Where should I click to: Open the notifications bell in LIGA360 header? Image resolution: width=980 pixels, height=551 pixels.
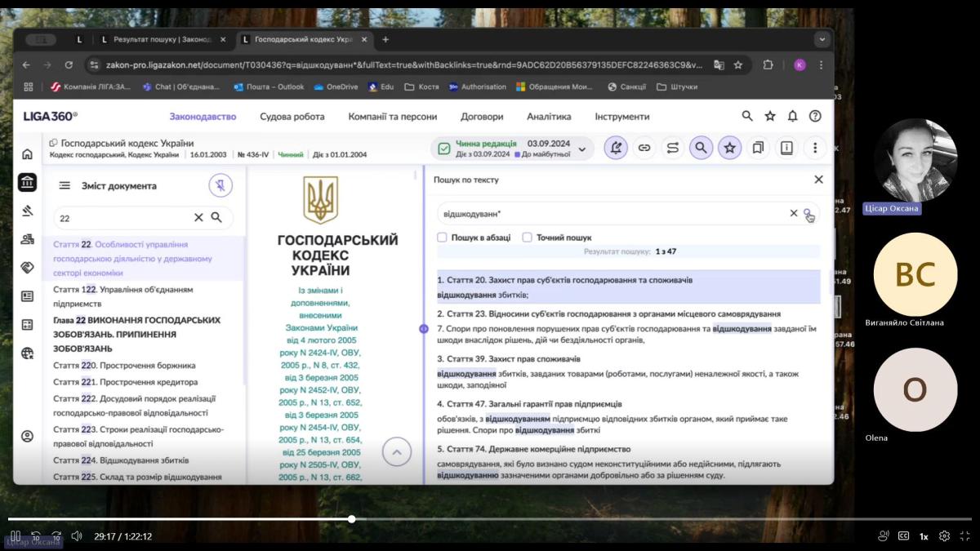[792, 117]
